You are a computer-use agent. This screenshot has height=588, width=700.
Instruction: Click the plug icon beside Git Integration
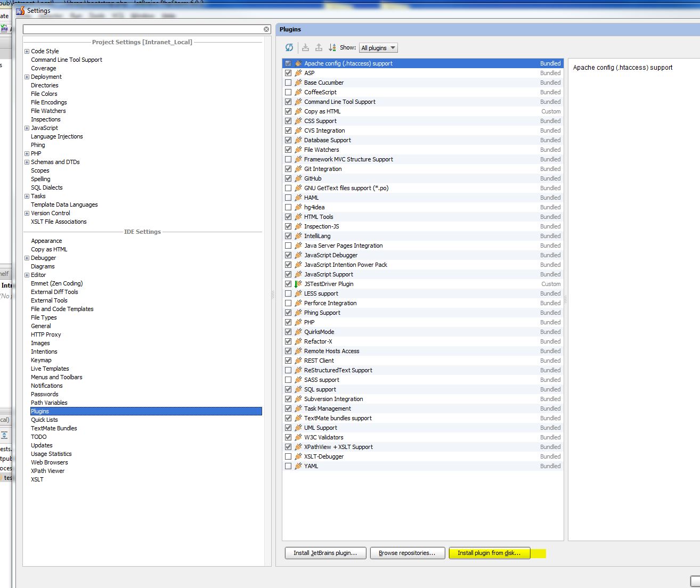pos(298,169)
